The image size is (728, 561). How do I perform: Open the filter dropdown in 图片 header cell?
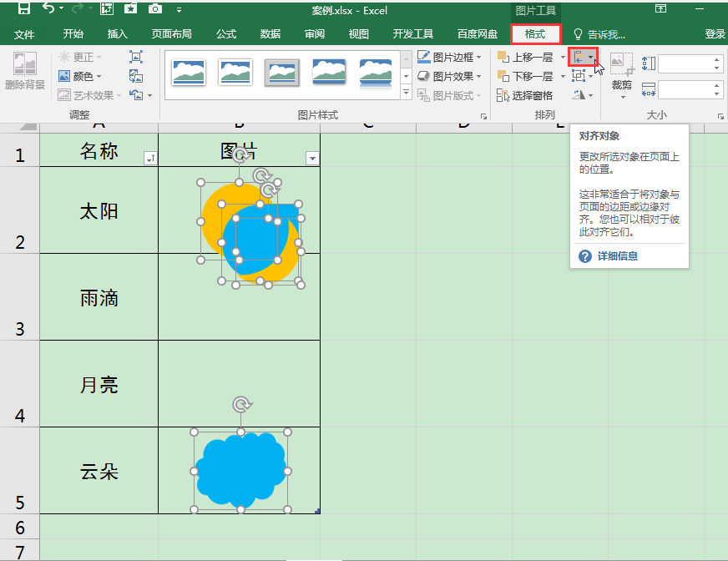tap(312, 159)
